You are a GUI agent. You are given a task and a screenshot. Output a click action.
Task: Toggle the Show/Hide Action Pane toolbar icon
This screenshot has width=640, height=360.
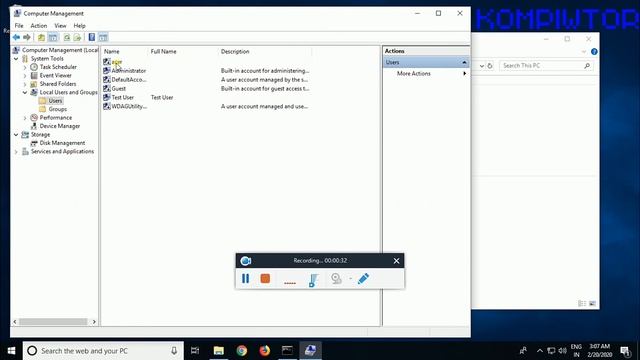click(103, 38)
